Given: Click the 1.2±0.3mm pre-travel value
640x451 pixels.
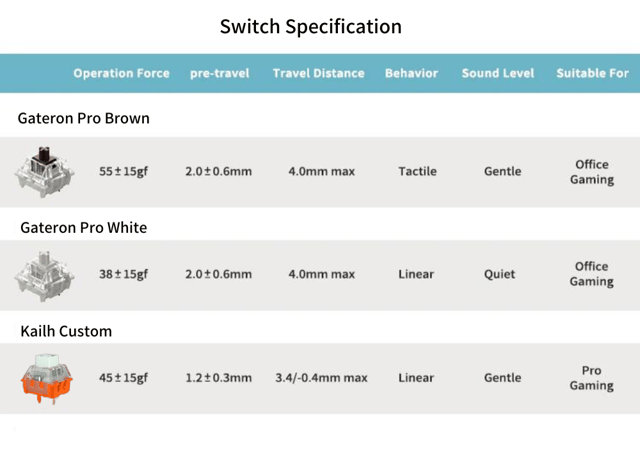Looking at the screenshot, I should [x=218, y=378].
